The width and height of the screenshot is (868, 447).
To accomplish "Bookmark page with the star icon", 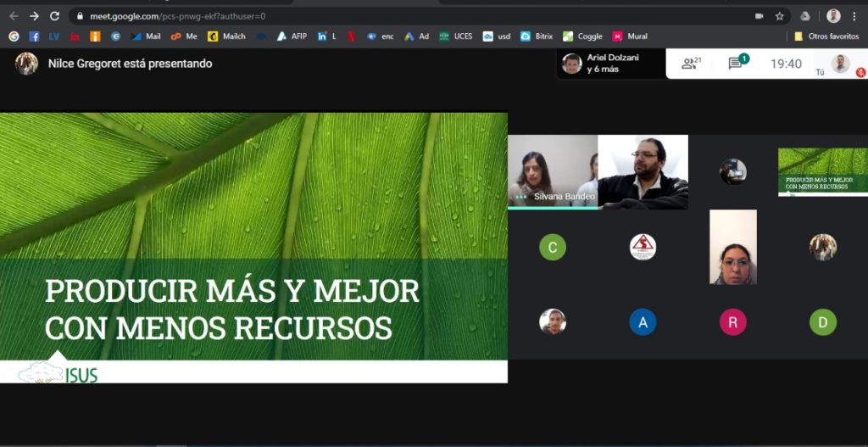I will point(780,16).
